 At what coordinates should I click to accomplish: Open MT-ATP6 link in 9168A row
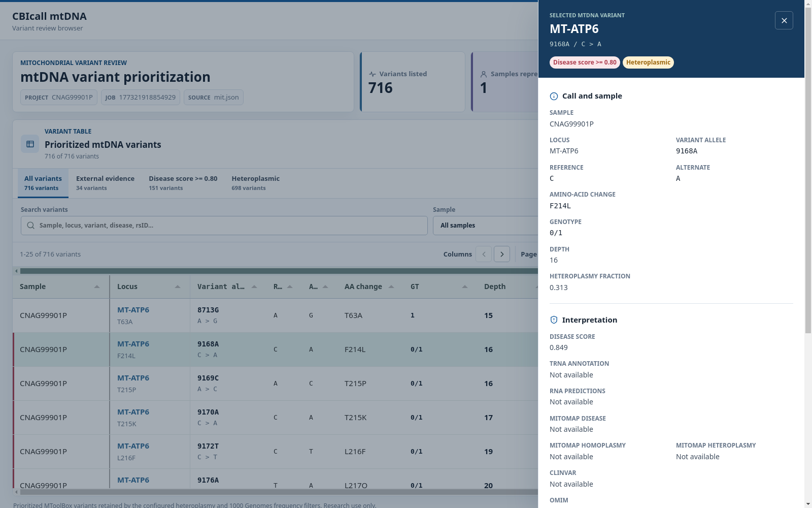[x=133, y=344]
